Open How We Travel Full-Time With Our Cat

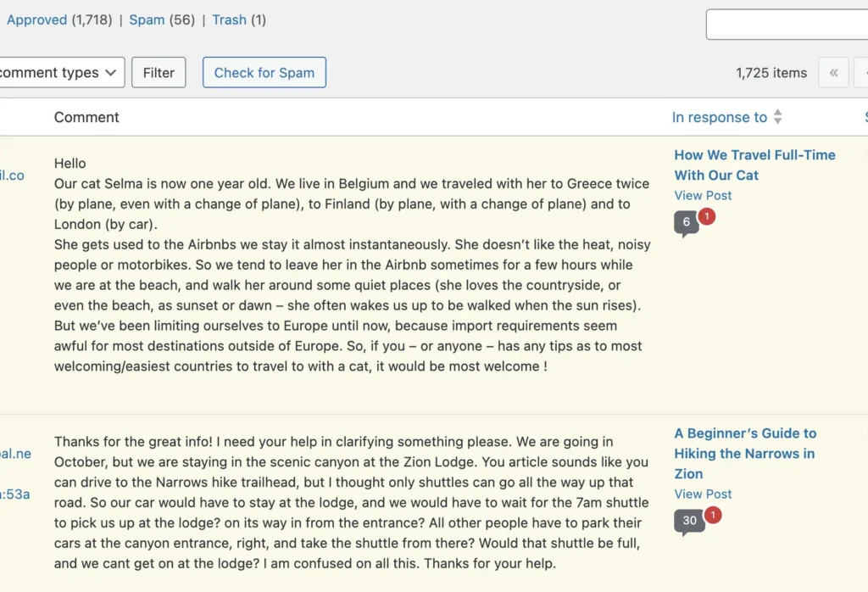point(754,165)
